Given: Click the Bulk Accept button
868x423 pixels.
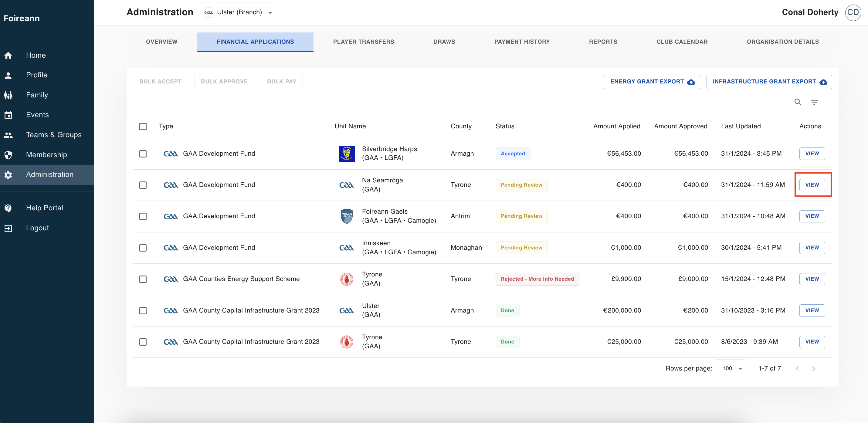Looking at the screenshot, I should [x=160, y=82].
